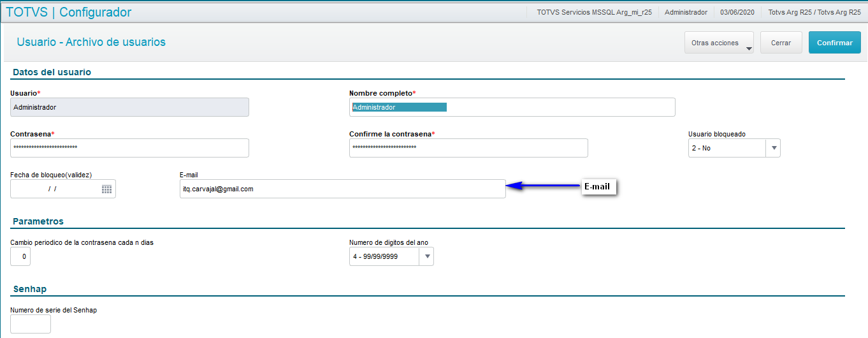Image resolution: width=868 pixels, height=338 pixels.
Task: Click the 'Usuario bloqueado' label
Action: click(717, 134)
